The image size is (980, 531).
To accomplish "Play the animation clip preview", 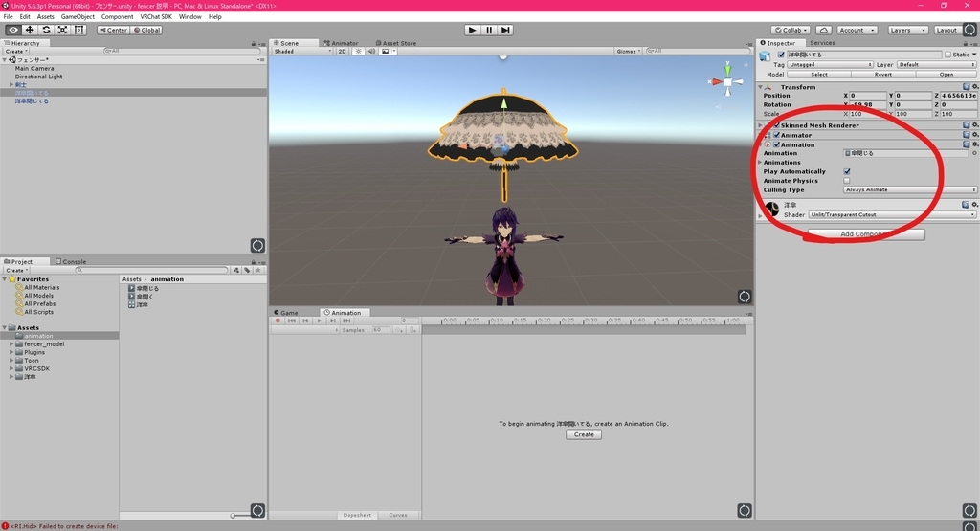I will [x=320, y=321].
